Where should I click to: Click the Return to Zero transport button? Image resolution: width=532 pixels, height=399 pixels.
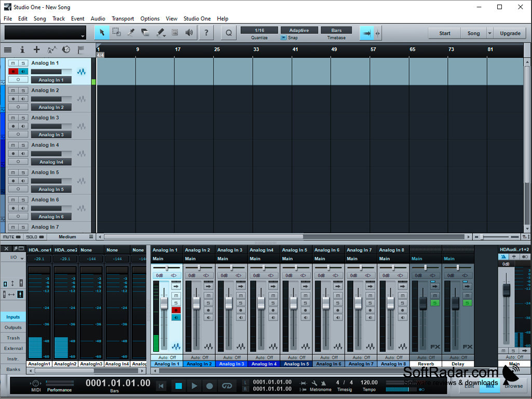click(x=161, y=386)
